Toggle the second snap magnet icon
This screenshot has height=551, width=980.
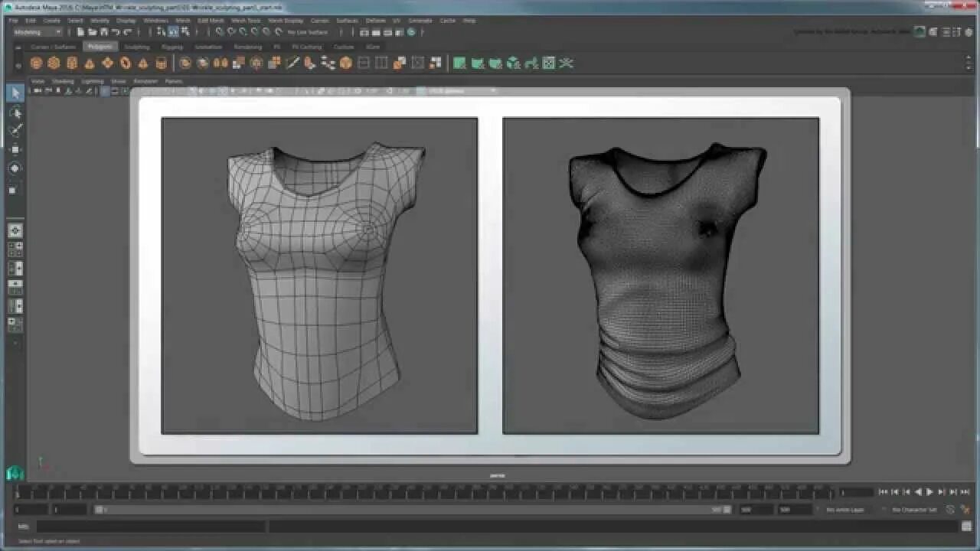[231, 32]
